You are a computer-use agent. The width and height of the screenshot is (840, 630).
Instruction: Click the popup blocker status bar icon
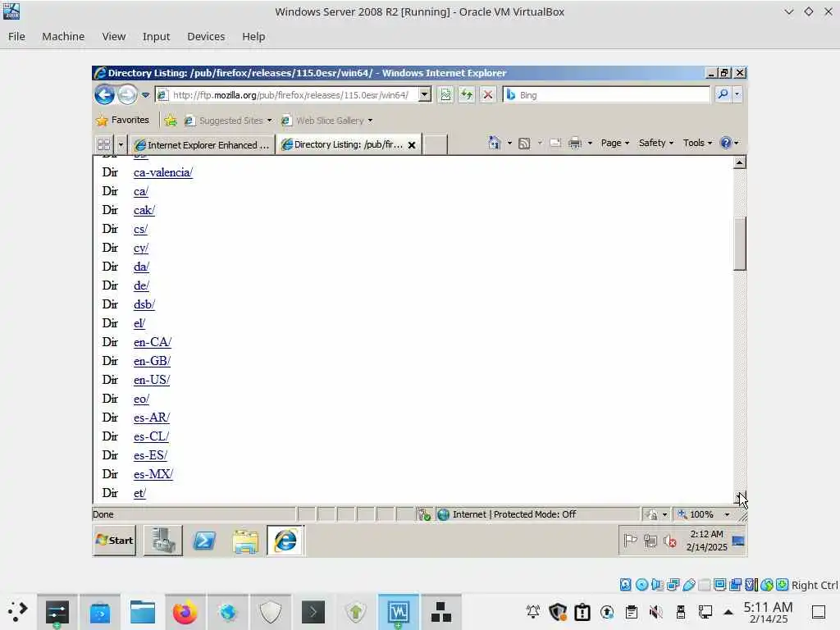[x=424, y=515]
